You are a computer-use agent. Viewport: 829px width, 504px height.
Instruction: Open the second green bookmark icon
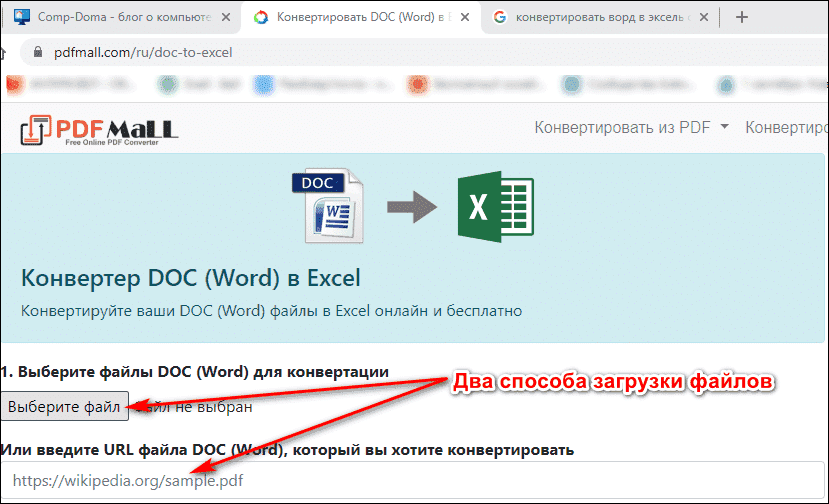(x=168, y=84)
